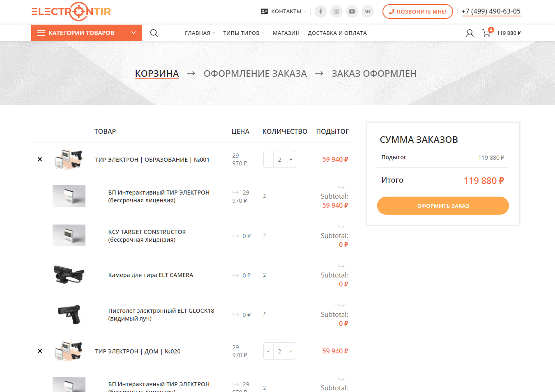
Task: Click Пистолет ELT GLOCK18 thumbnail image
Action: point(69,314)
